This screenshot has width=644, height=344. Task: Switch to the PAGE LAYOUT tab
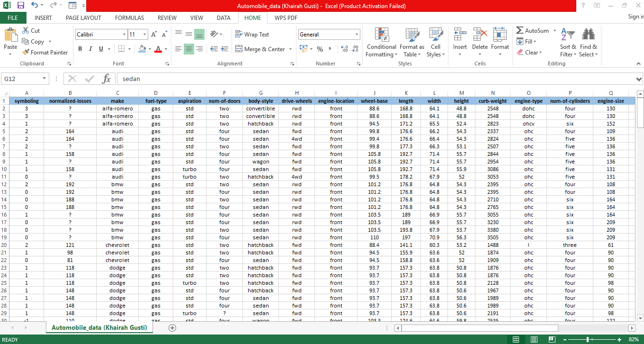83,18
